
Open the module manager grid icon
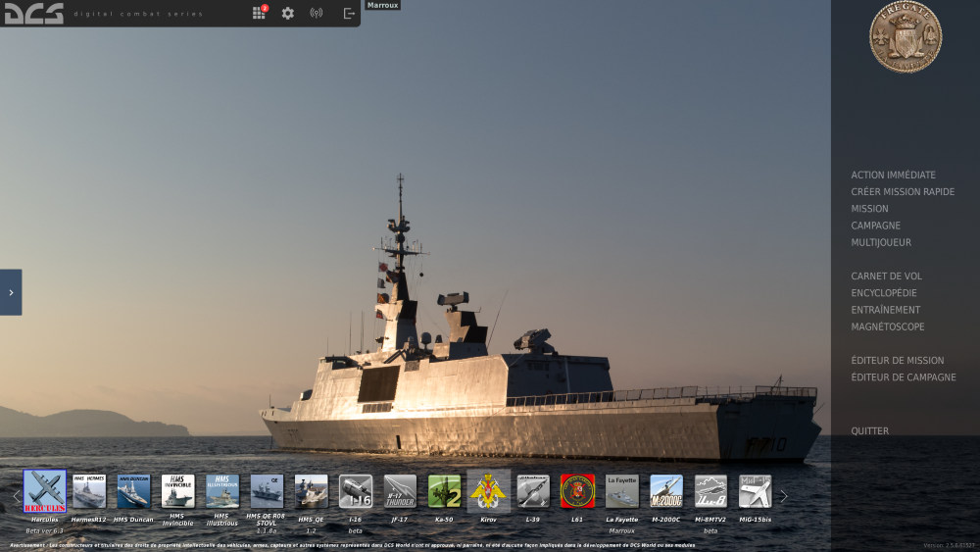(x=259, y=13)
